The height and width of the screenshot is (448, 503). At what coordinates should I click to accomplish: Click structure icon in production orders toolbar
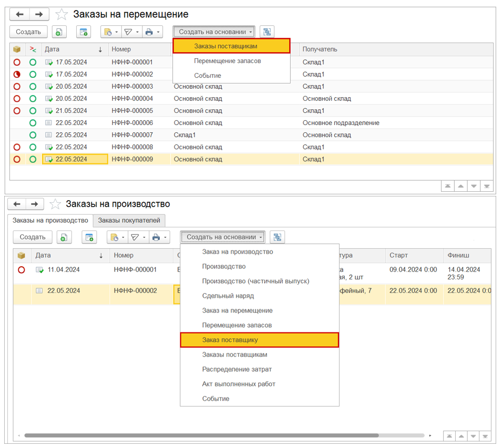coord(278,237)
